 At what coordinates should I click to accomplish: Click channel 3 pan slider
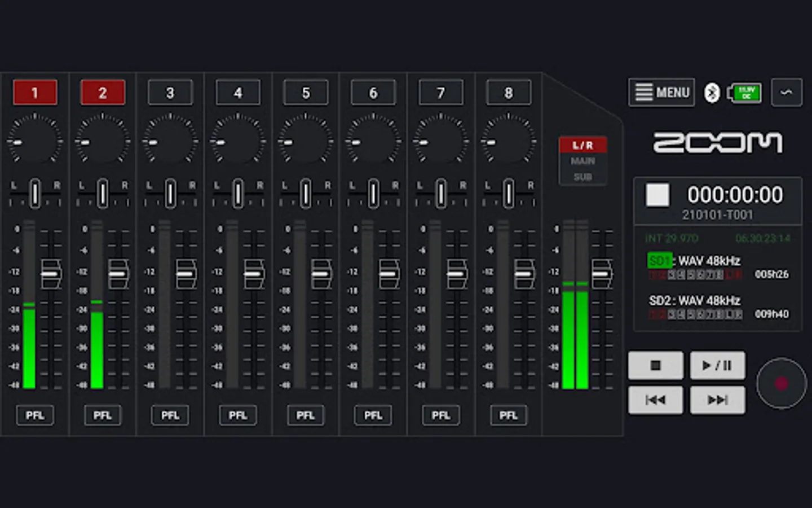coord(170,194)
